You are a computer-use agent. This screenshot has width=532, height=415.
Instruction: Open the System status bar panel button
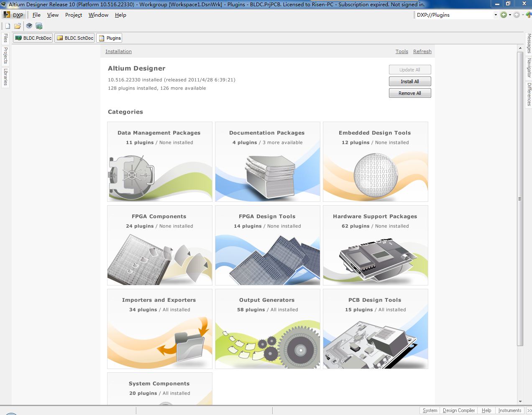click(430, 410)
